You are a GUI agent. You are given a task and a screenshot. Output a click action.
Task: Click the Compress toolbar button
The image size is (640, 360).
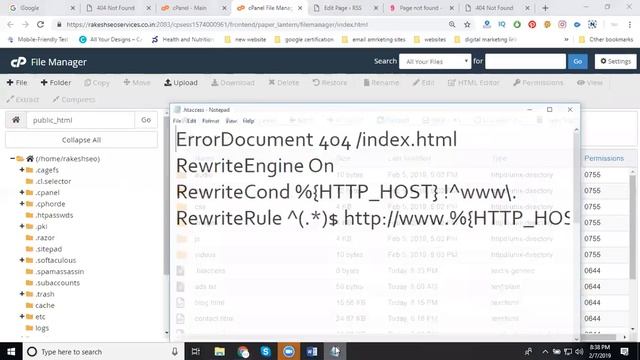point(73,99)
